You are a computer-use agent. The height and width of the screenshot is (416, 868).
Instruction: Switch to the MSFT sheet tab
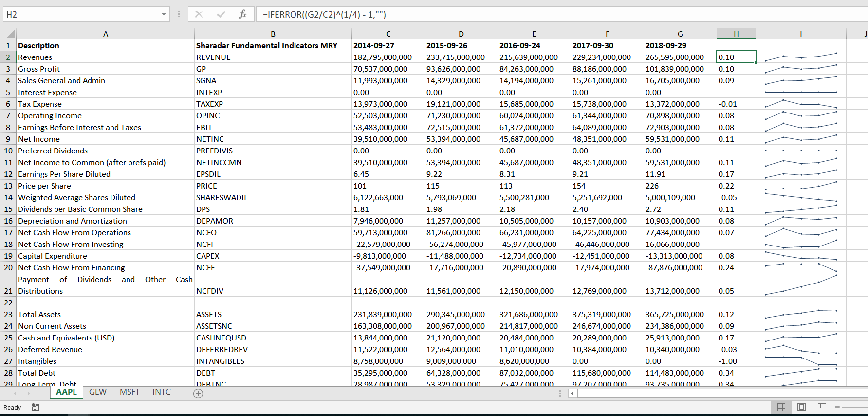click(x=129, y=392)
